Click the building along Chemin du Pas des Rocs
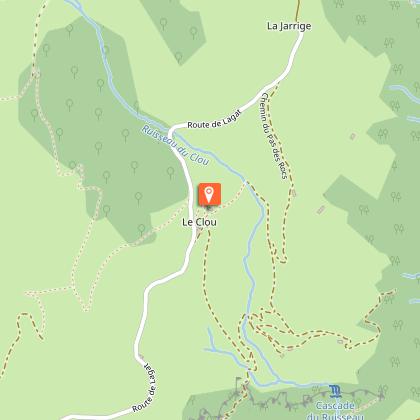 294,193
